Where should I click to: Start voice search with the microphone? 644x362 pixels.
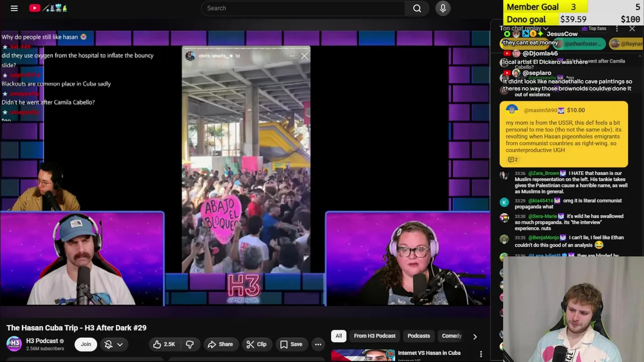pyautogui.click(x=443, y=8)
